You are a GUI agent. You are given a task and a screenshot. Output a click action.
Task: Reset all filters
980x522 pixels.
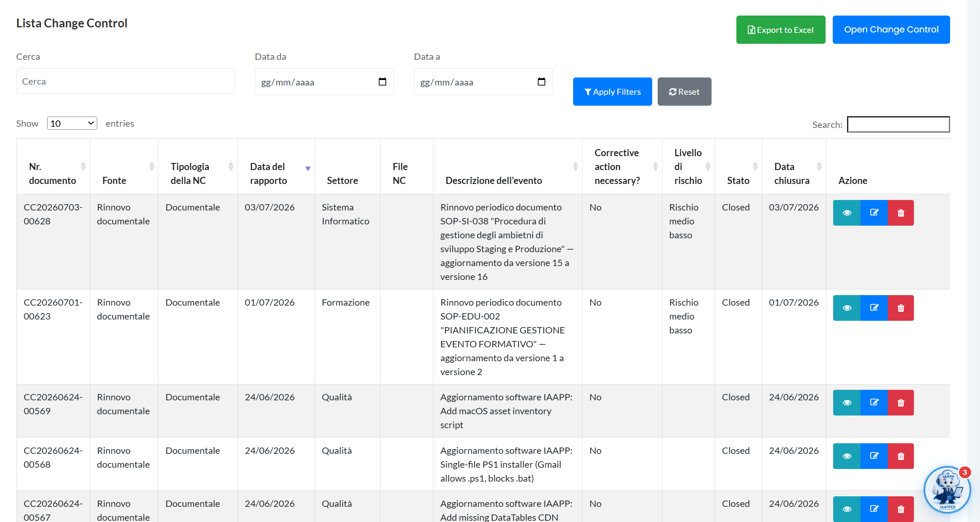[x=684, y=91]
